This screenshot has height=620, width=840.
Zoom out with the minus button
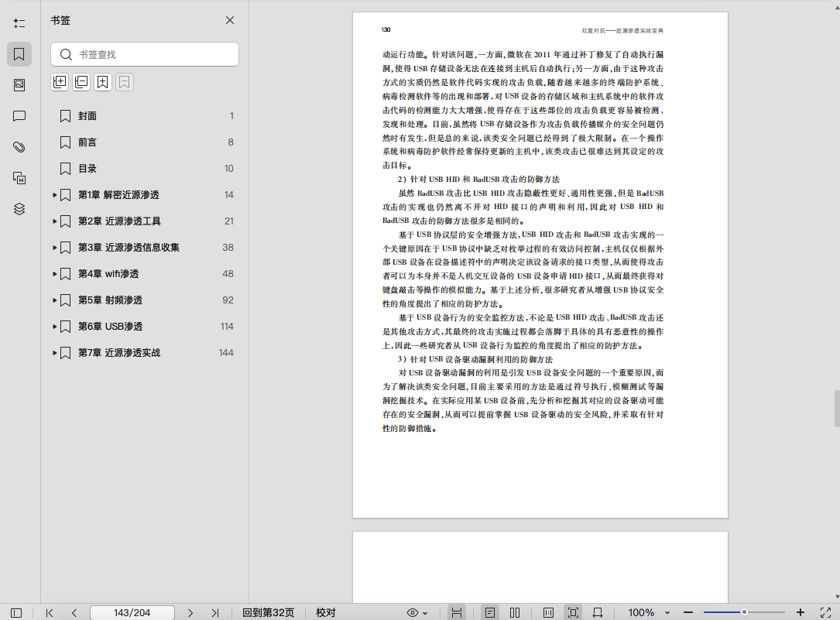tap(688, 612)
